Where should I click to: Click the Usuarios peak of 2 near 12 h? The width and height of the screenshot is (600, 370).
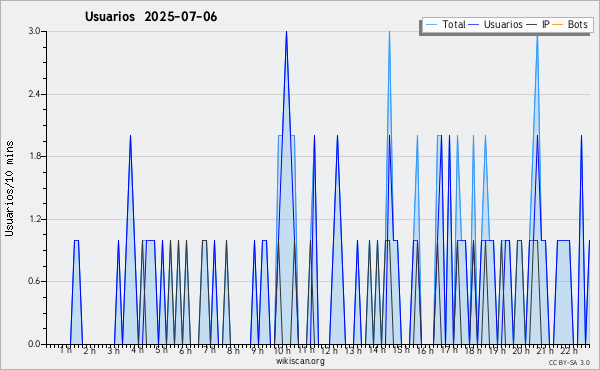[x=337, y=136]
